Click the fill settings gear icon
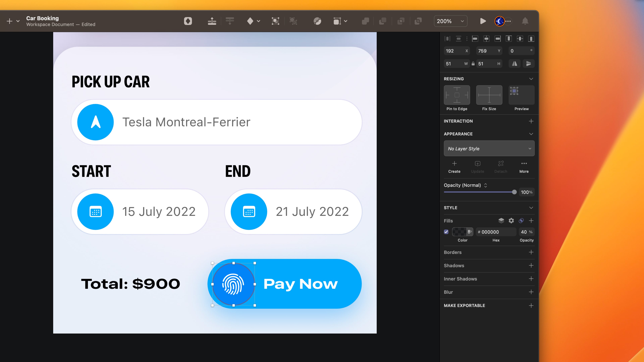This screenshot has height=362, width=644. pos(511,221)
